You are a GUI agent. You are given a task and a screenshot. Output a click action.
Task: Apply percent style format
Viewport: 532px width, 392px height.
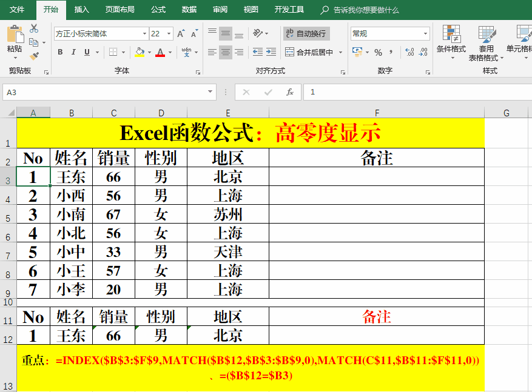tap(379, 52)
